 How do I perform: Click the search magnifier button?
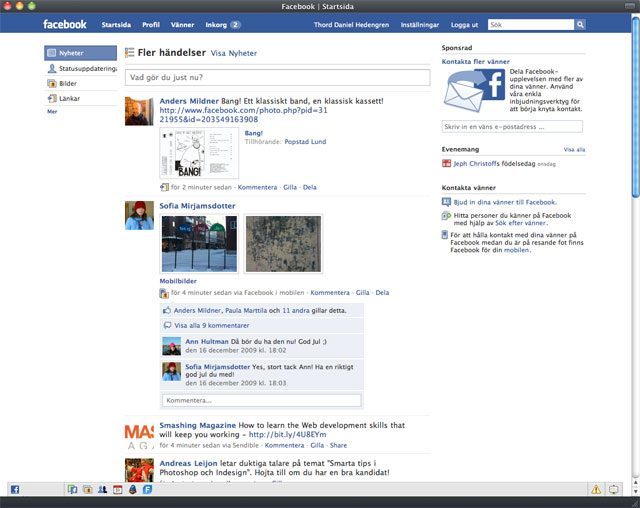[x=580, y=24]
